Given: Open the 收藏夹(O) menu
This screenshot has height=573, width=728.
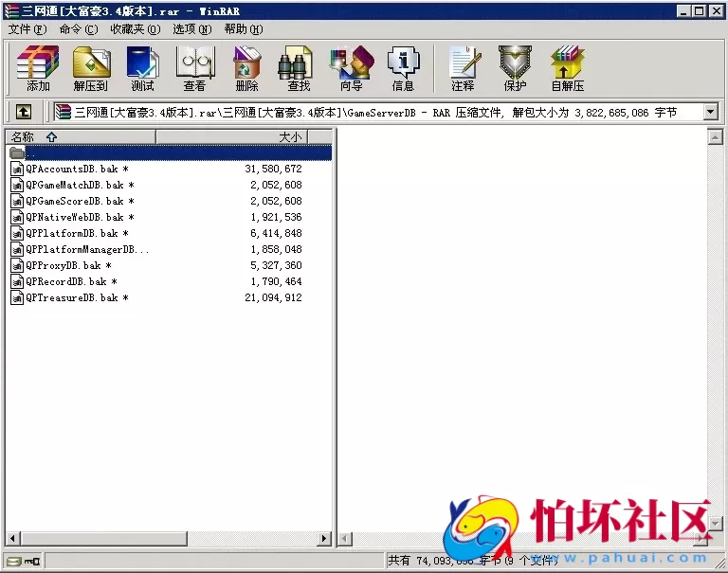Looking at the screenshot, I should pos(136,29).
